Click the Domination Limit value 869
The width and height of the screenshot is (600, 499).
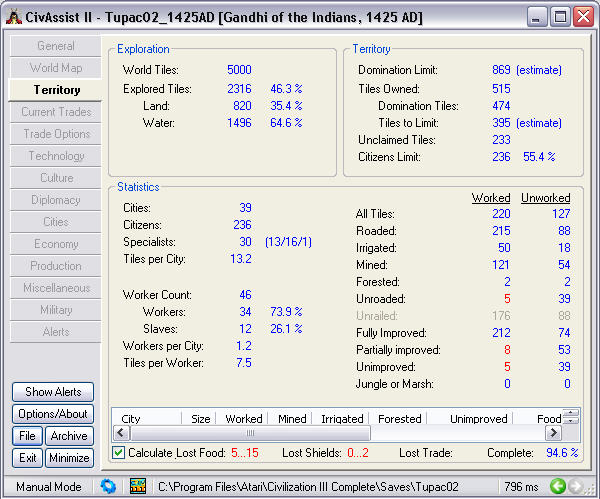pyautogui.click(x=501, y=70)
